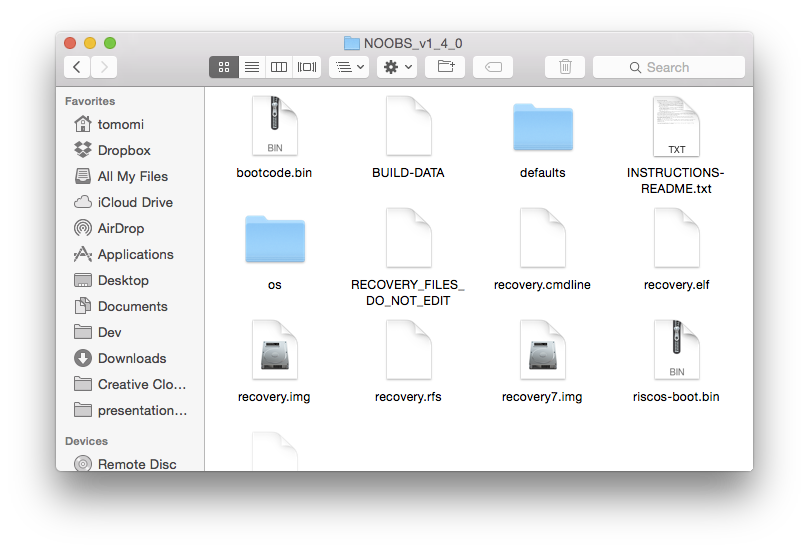Select the BUILD-DATA file icon

[x=409, y=126]
